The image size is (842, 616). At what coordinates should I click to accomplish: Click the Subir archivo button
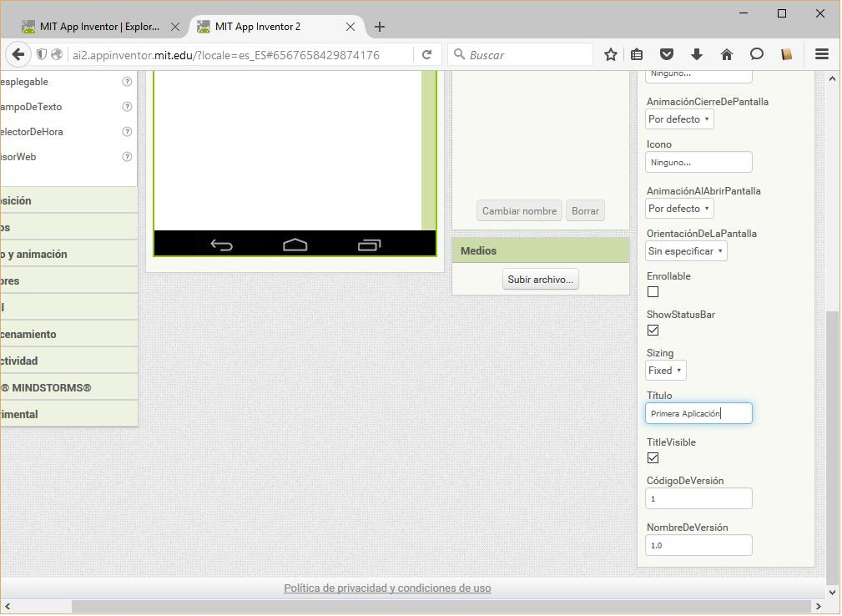click(x=540, y=280)
